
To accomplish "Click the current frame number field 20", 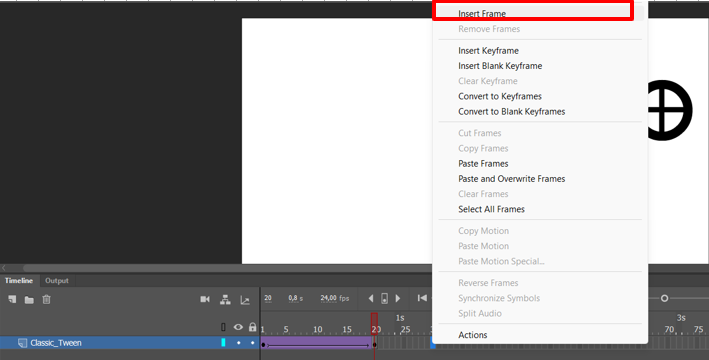I will point(268,298).
